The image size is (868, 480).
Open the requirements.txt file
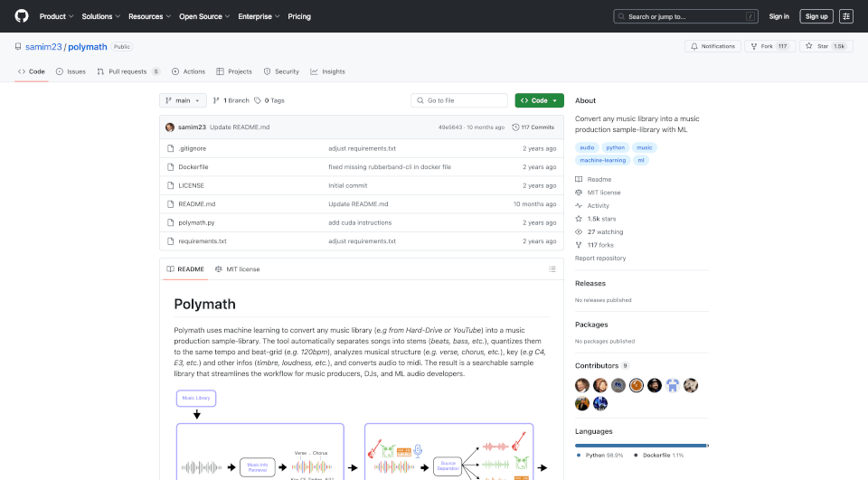coord(202,240)
